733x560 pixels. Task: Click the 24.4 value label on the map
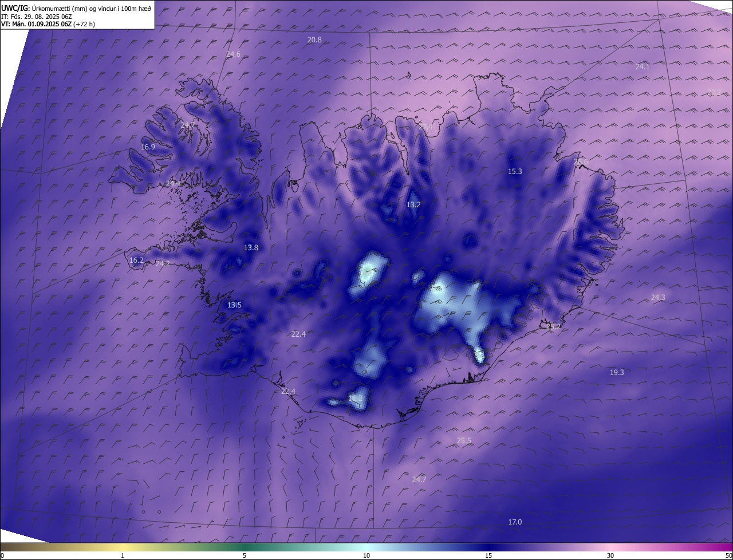(173, 184)
